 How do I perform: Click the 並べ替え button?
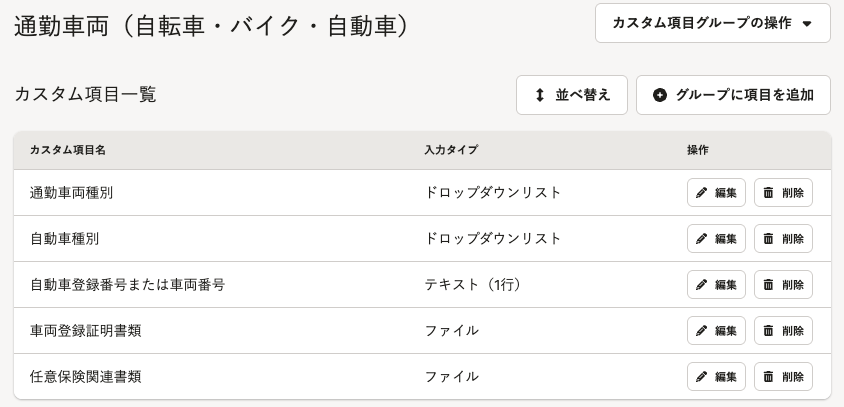tap(572, 95)
